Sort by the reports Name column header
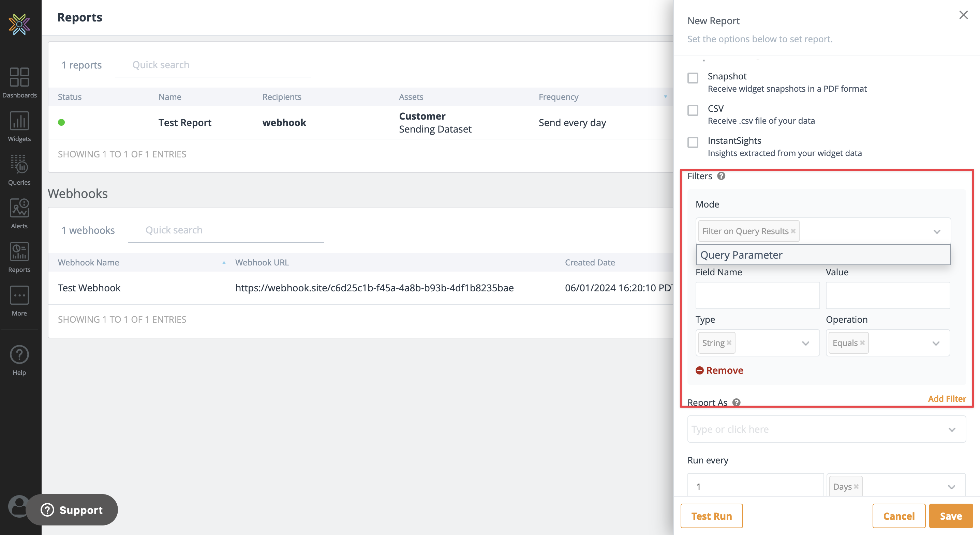Screen dimensions: 980x535 (x=170, y=96)
